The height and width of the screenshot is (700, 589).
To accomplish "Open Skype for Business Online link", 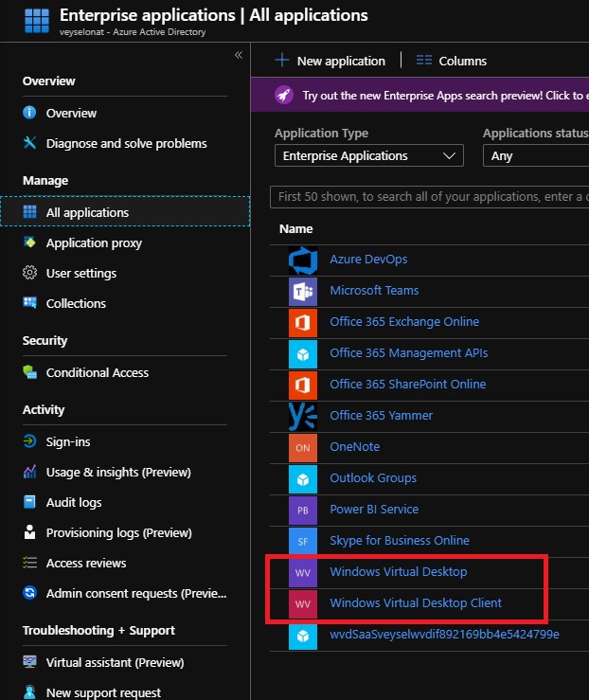I will 400,541.
